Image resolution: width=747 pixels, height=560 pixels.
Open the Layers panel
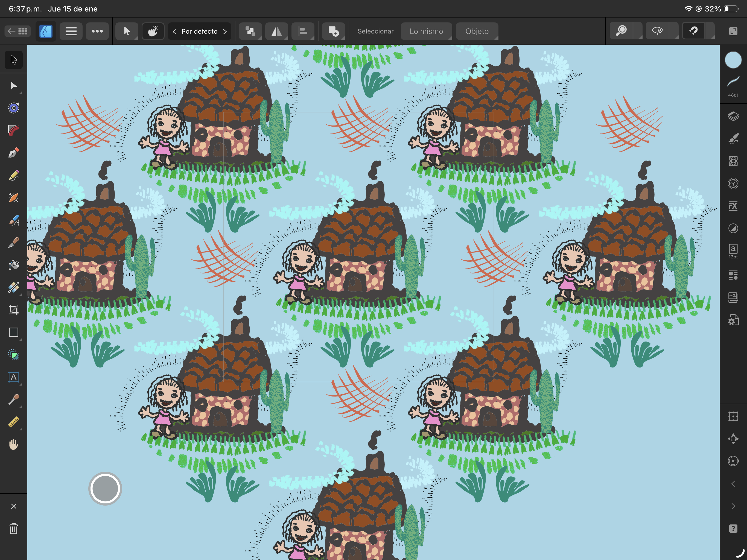733,116
